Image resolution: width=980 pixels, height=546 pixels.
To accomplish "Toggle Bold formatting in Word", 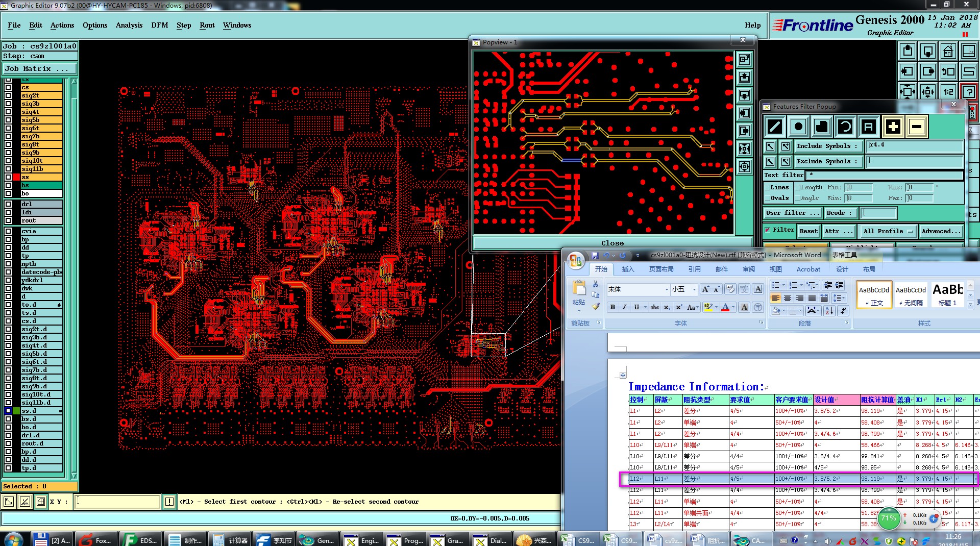I will [x=612, y=307].
